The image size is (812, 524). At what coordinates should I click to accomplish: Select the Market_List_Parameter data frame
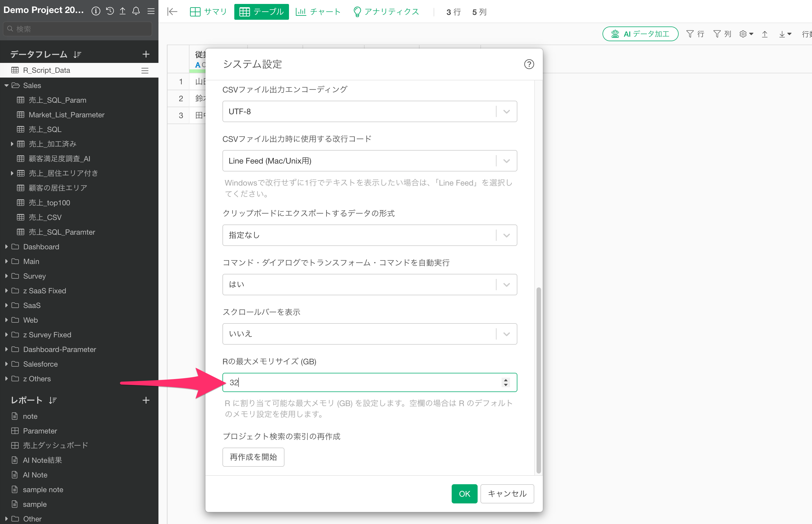[x=66, y=115]
